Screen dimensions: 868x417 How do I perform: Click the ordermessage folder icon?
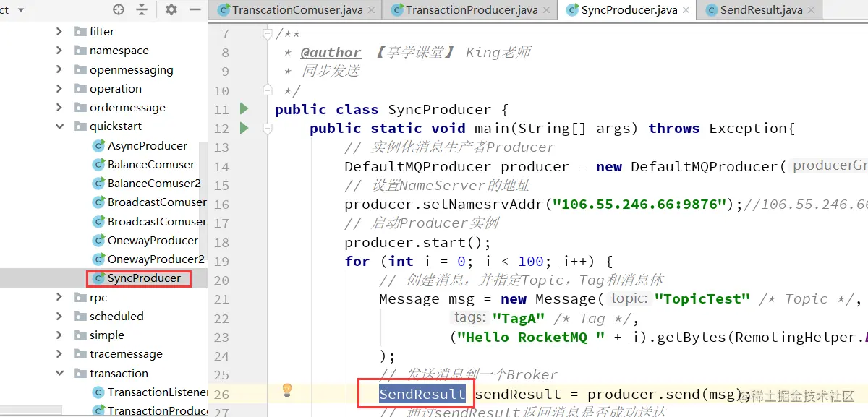point(80,107)
